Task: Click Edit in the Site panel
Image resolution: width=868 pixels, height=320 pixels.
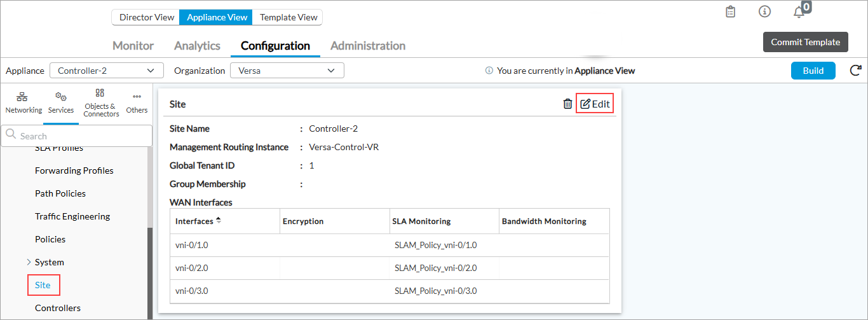Action: [x=595, y=104]
